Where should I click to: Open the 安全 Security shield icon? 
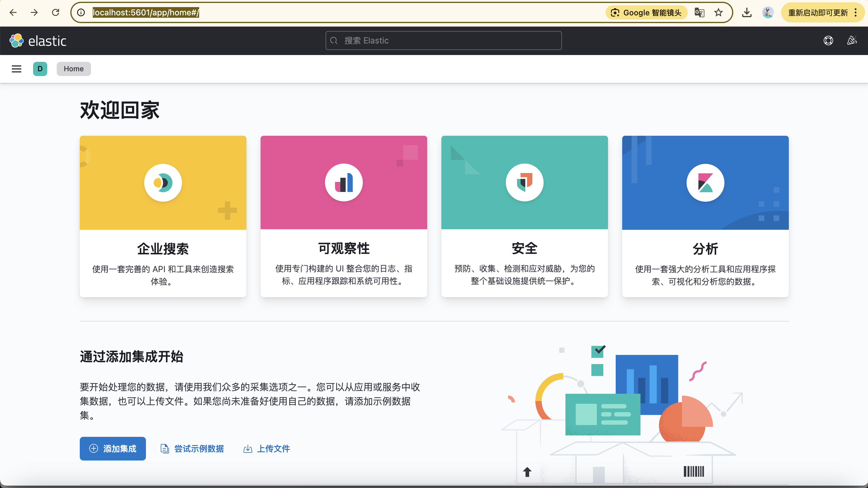coord(524,182)
